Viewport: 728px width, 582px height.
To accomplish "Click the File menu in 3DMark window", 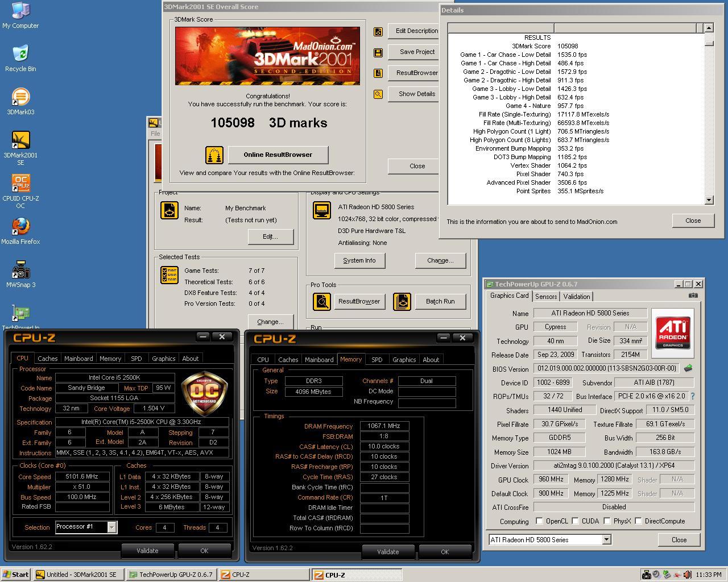I will 155,134.
